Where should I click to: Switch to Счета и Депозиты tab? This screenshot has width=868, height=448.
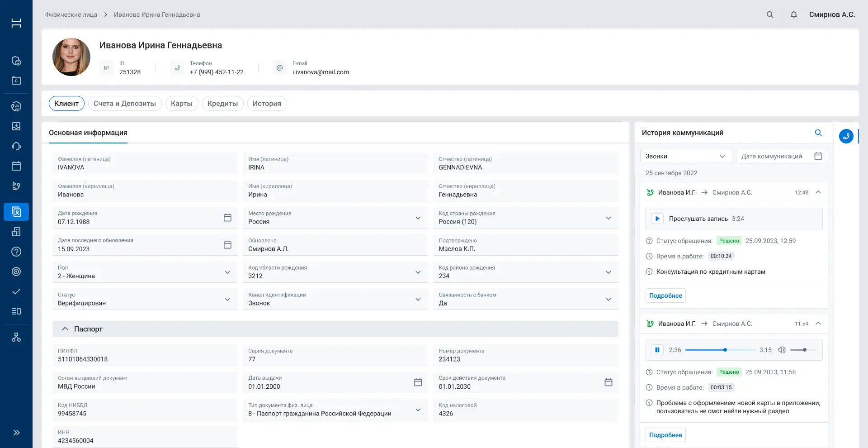[x=125, y=103]
